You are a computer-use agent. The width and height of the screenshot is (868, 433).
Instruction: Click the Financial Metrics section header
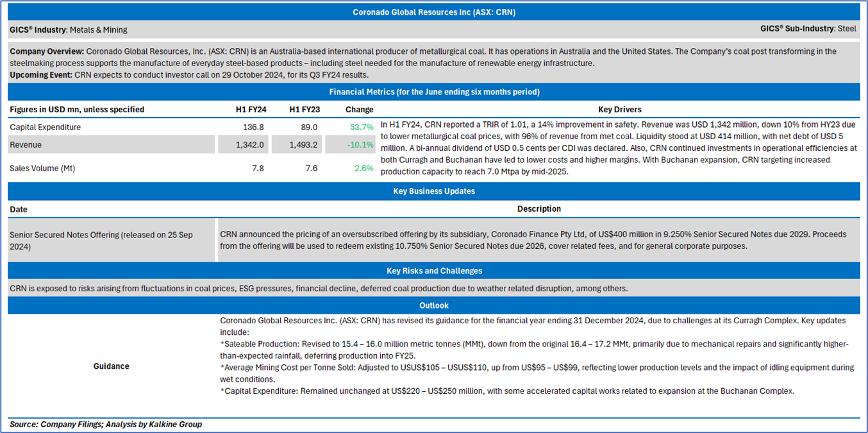pos(434,92)
